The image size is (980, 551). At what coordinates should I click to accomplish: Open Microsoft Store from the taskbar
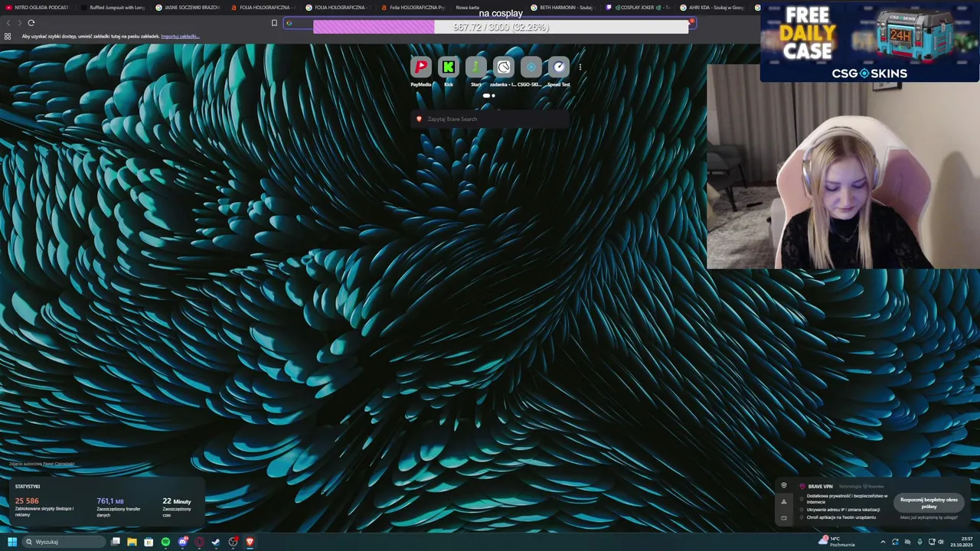(149, 542)
